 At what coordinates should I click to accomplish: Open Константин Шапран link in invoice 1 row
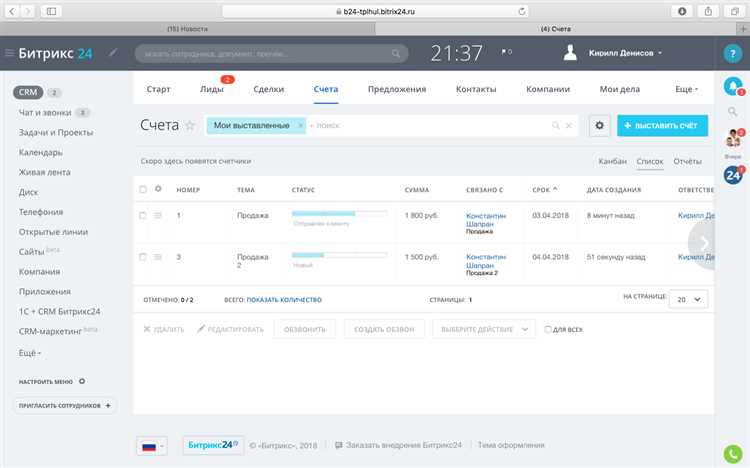486,220
